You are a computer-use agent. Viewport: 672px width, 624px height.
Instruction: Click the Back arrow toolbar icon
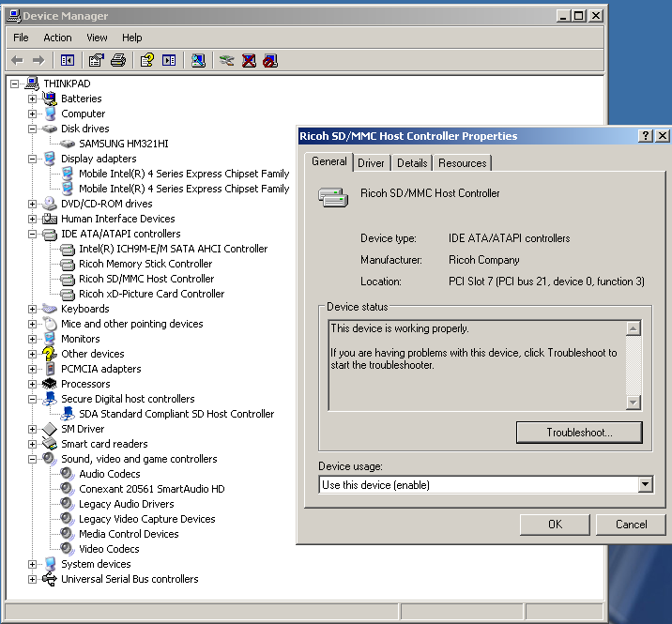(x=17, y=60)
